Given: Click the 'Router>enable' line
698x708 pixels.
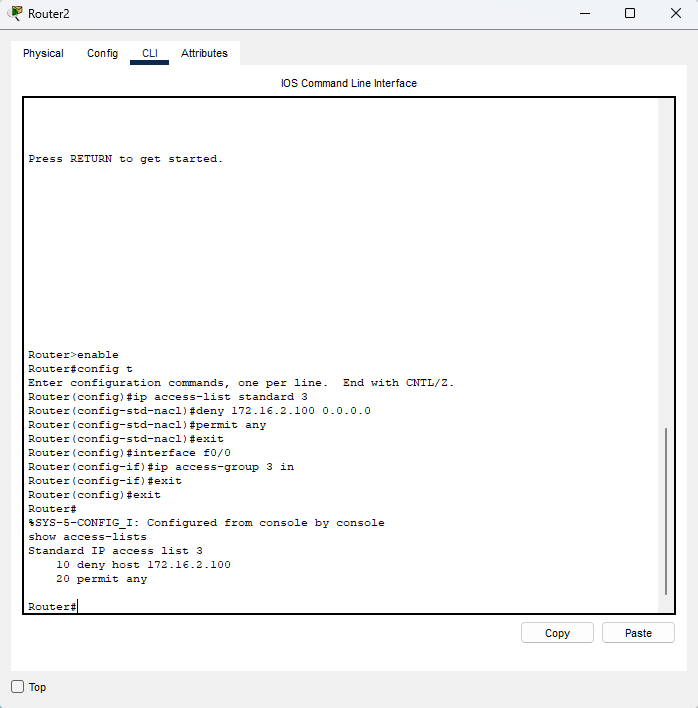Looking at the screenshot, I should pyautogui.click(x=73, y=355).
